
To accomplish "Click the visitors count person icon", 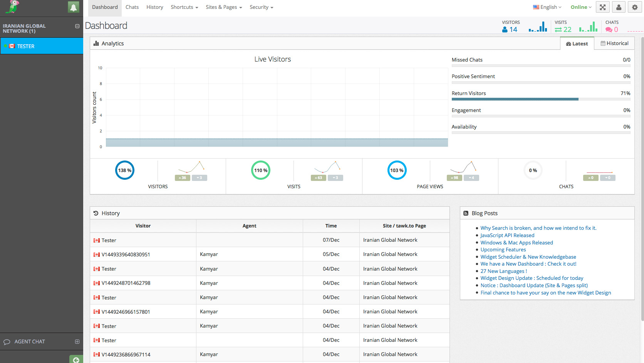I will point(505,30).
